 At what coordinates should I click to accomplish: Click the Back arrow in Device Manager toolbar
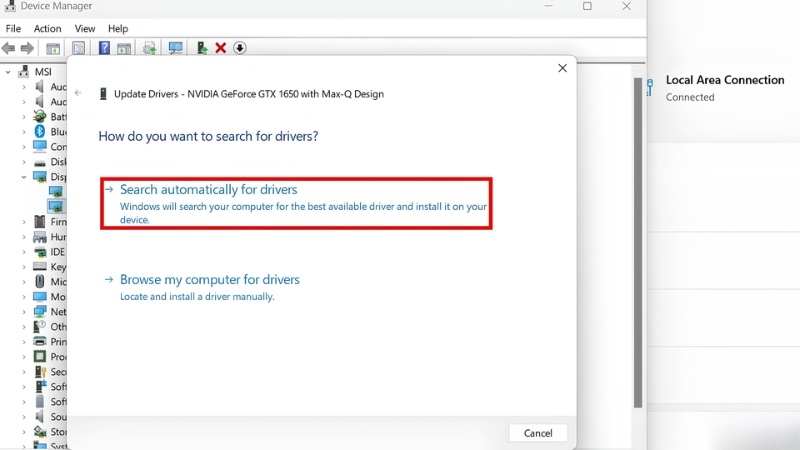(8, 48)
